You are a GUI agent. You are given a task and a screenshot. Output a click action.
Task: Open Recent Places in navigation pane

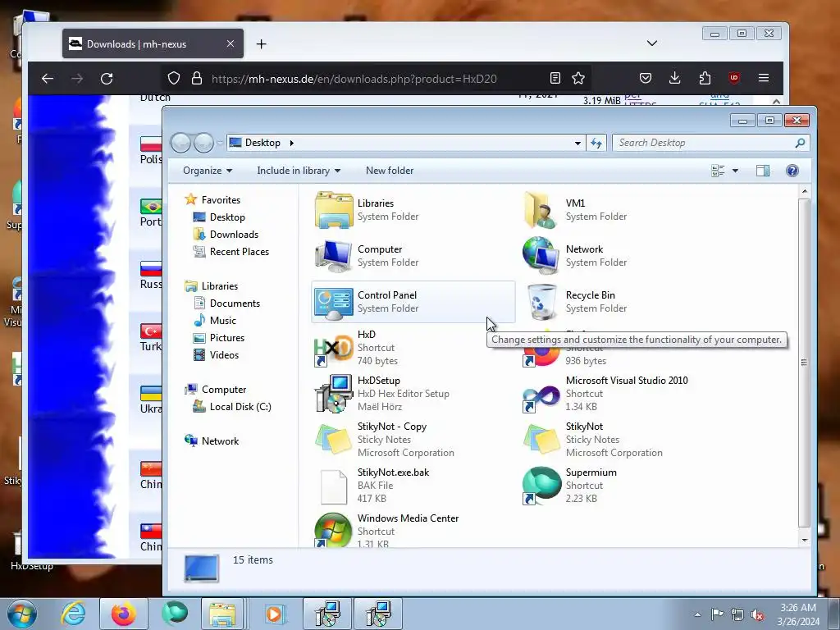pos(239,251)
